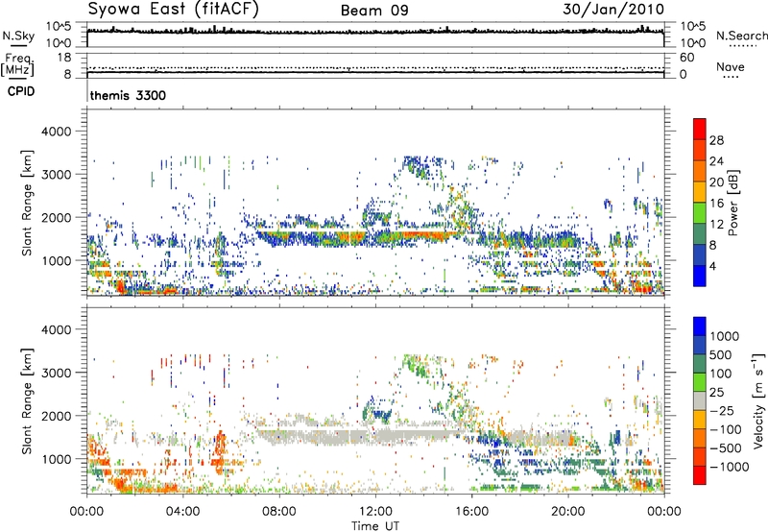Click the '3000' tick on velocity panel axis

click(x=56, y=373)
